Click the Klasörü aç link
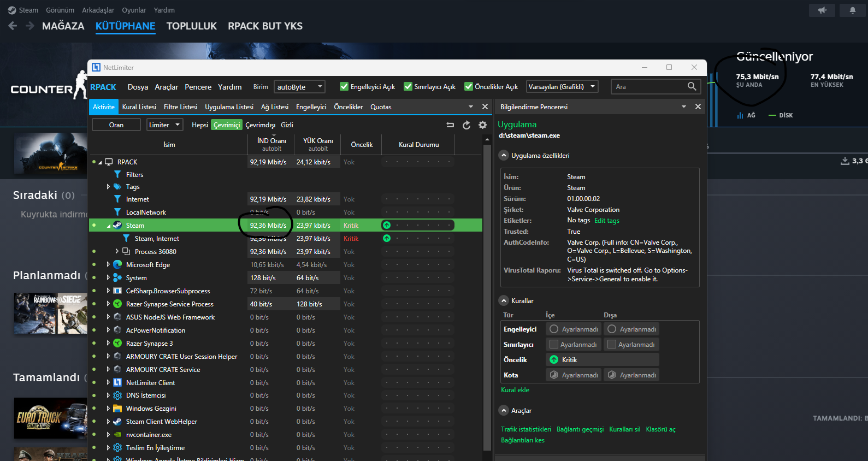The image size is (868, 461). (660, 429)
